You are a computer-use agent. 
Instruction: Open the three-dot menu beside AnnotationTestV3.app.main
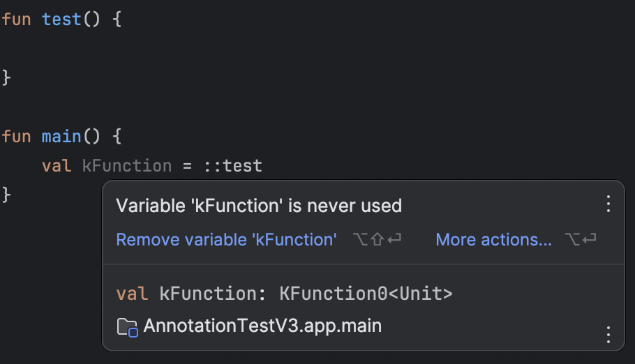608,335
